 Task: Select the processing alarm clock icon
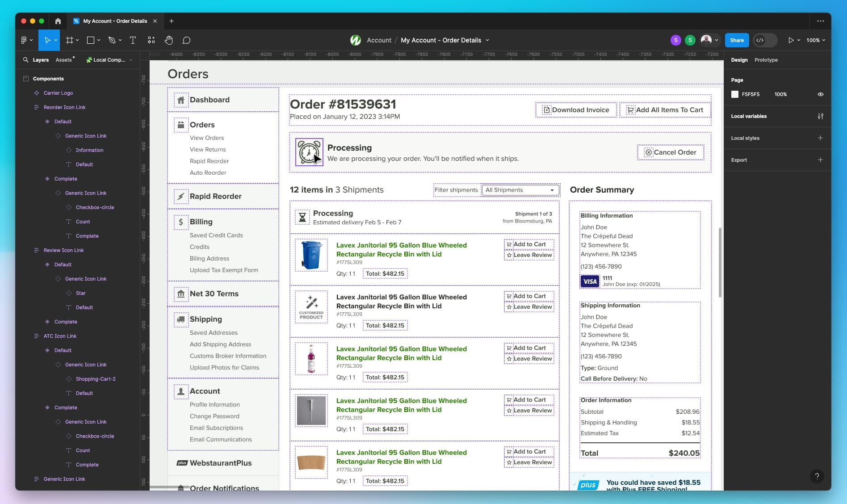pos(309,152)
